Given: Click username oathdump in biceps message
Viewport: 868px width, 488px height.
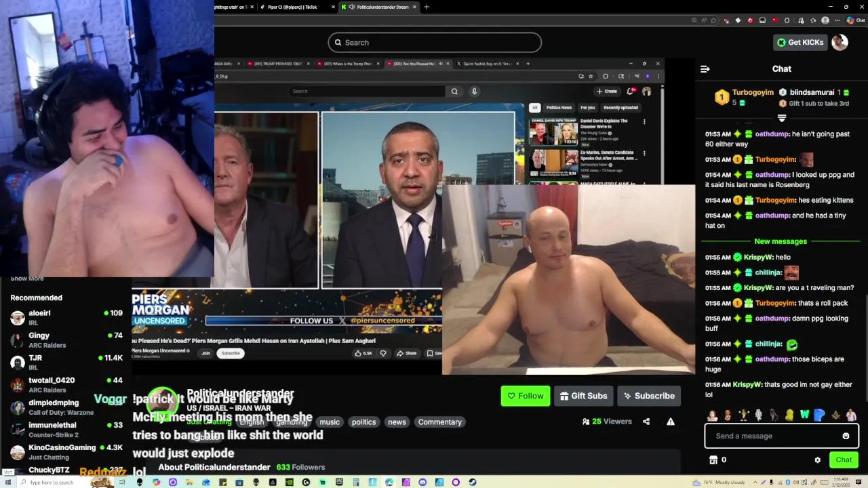Looking at the screenshot, I should coord(772,359).
